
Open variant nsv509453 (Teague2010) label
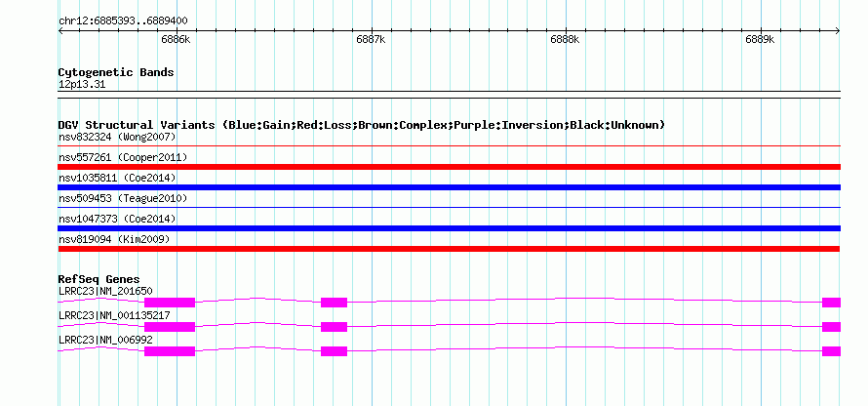pos(123,198)
